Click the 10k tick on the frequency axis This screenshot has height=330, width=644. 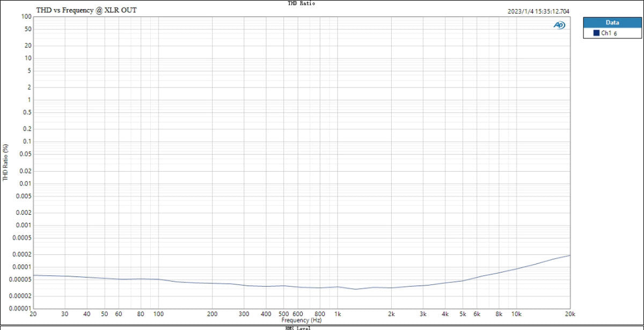point(516,314)
